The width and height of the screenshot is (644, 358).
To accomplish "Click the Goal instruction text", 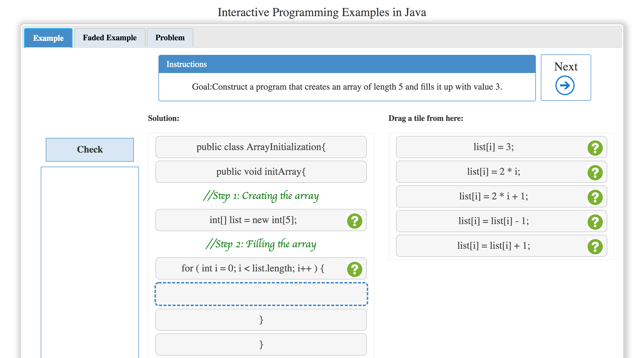I will (347, 87).
